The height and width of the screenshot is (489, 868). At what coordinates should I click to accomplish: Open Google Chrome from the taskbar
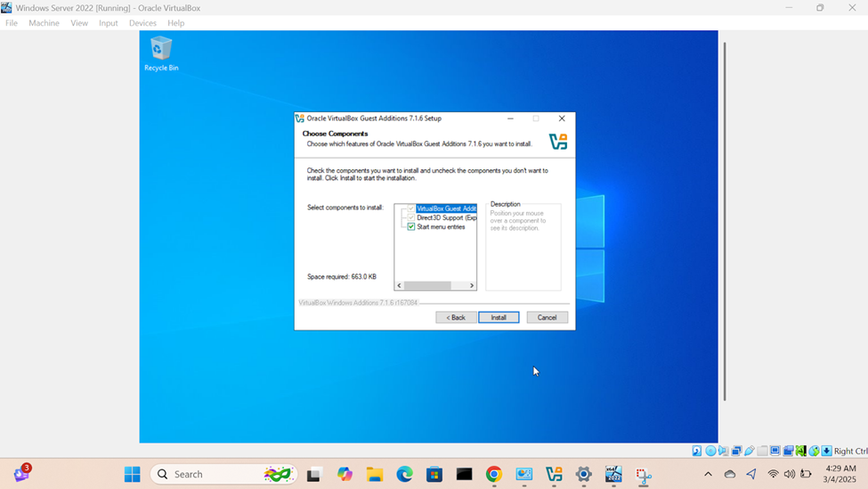[x=494, y=474]
